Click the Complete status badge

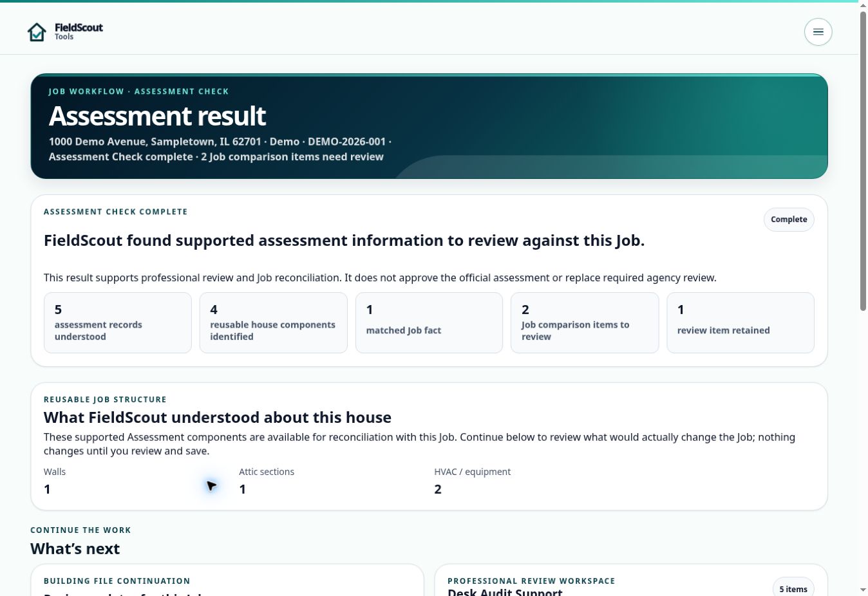point(789,219)
